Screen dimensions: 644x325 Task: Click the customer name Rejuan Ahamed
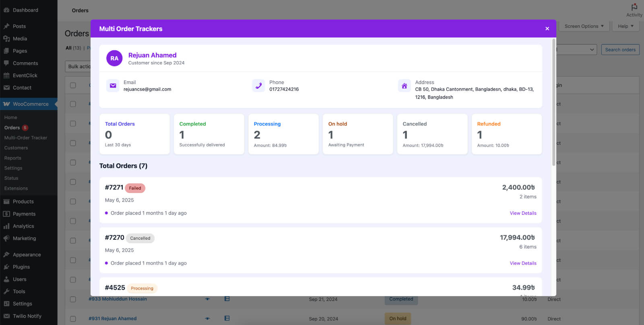click(x=152, y=55)
